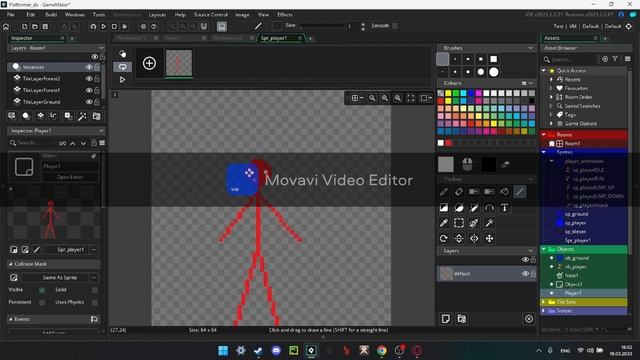Collapse the Colours panel
The image size is (640, 360).
530,83
